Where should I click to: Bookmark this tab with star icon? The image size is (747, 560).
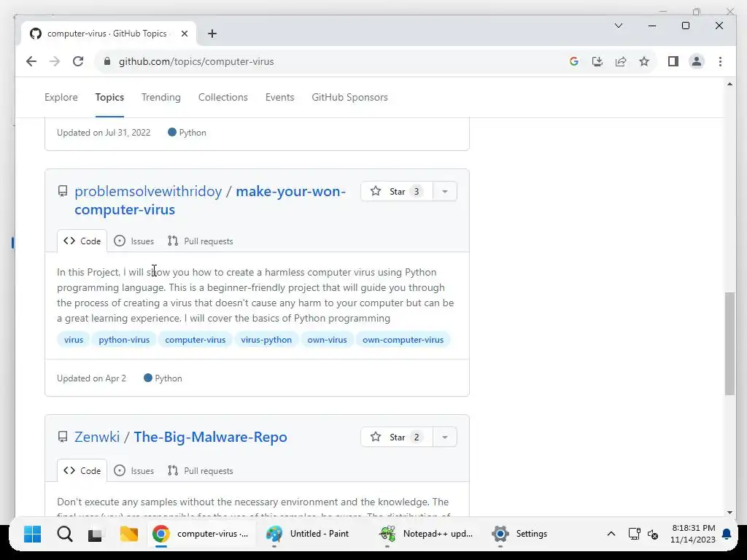tap(644, 61)
